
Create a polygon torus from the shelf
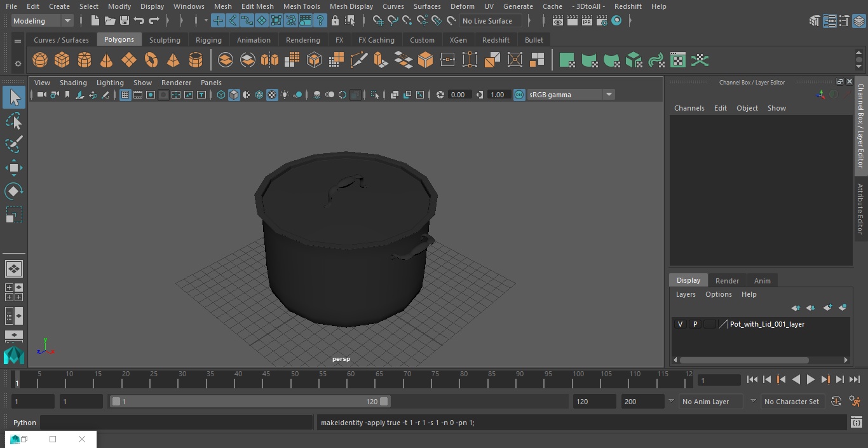(151, 60)
